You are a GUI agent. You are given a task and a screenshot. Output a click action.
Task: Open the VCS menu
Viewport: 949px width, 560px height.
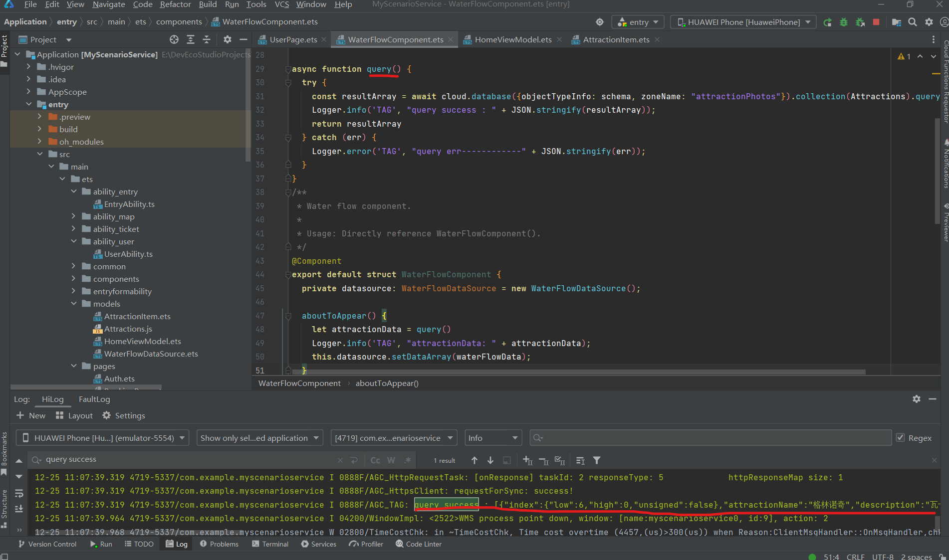coord(282,4)
